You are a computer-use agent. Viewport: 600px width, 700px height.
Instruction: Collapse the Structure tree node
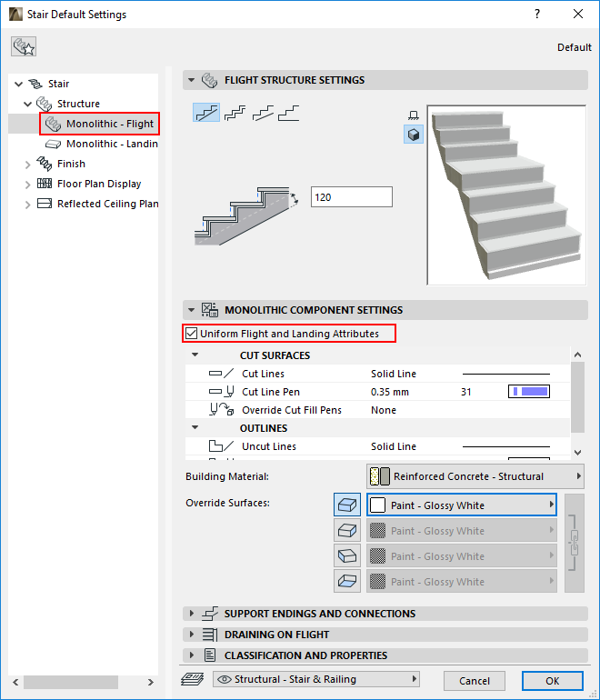[x=27, y=104]
